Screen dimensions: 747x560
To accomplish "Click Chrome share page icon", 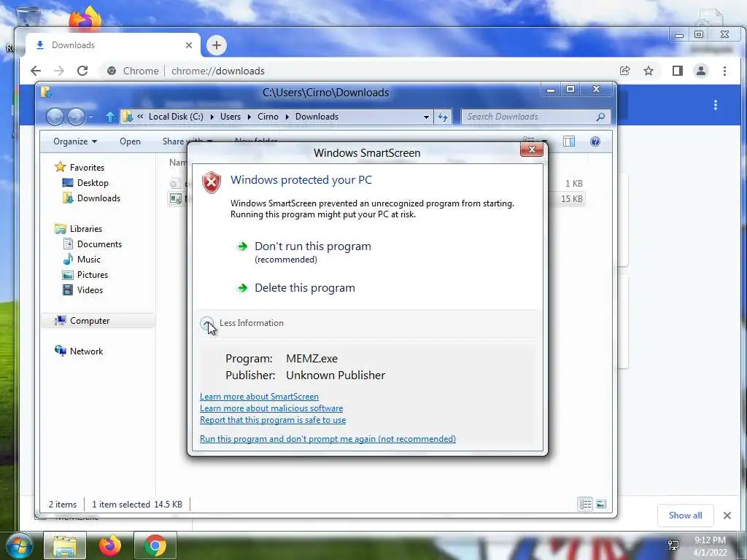I will [624, 71].
